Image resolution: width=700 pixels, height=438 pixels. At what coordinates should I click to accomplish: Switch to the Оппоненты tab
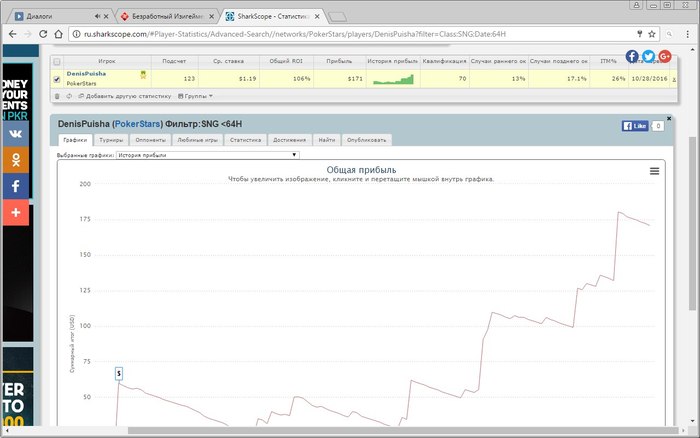(x=150, y=140)
